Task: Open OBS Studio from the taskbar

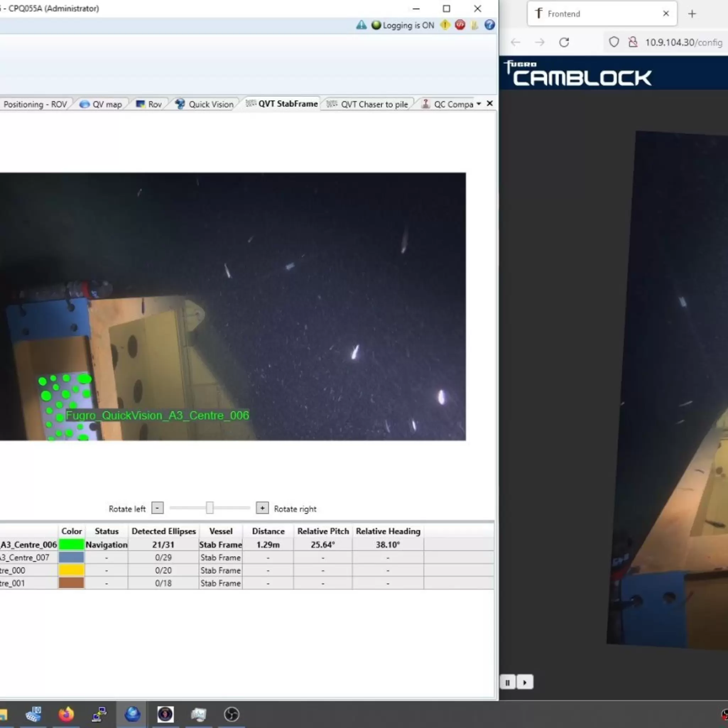Action: [232, 714]
